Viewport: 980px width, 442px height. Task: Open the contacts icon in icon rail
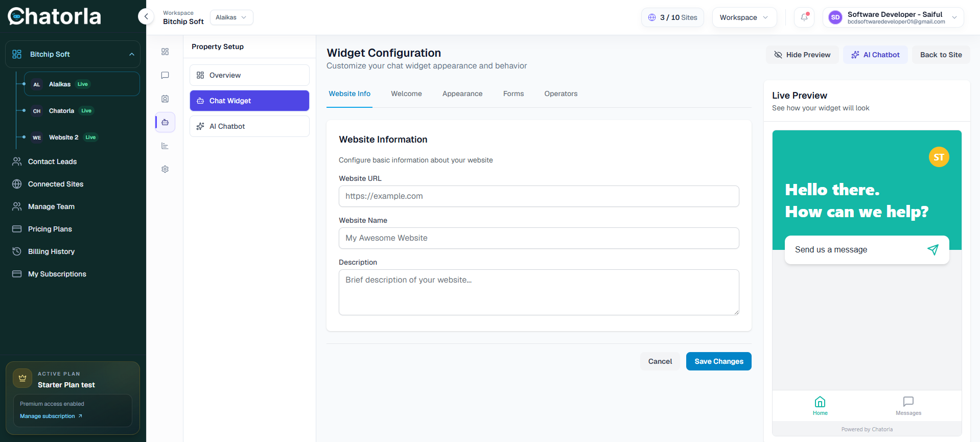coord(165,99)
